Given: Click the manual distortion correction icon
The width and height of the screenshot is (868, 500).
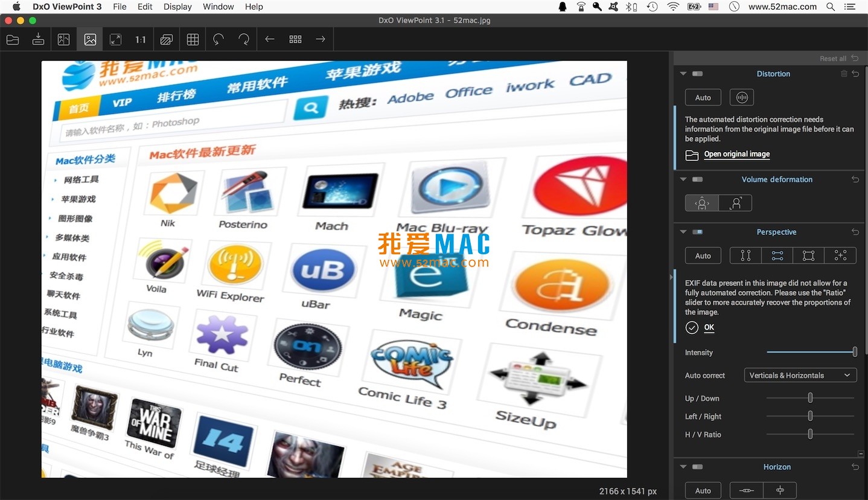Looking at the screenshot, I should tap(742, 97).
